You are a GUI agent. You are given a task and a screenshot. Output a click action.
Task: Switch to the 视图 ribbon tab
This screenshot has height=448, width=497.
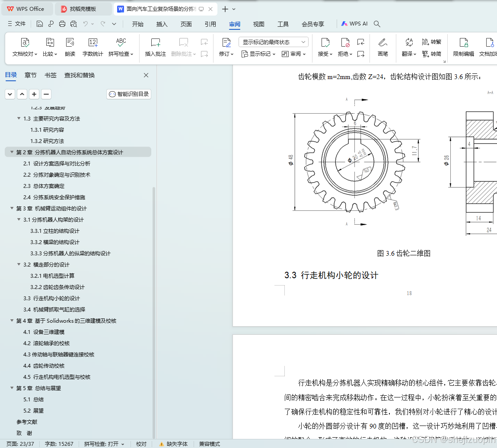coord(258,24)
